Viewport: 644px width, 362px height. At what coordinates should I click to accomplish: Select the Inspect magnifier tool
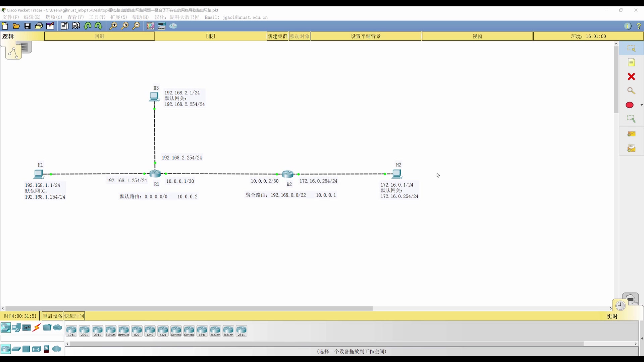tap(631, 91)
